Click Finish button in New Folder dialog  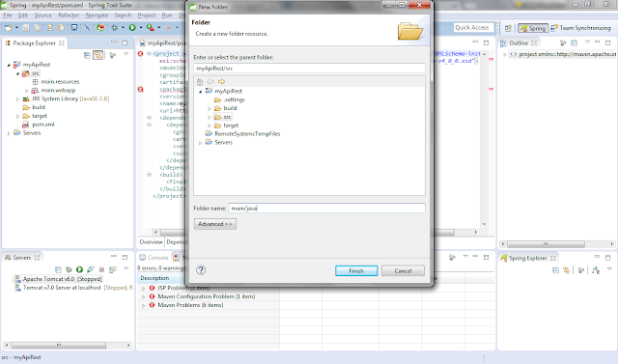[356, 270]
